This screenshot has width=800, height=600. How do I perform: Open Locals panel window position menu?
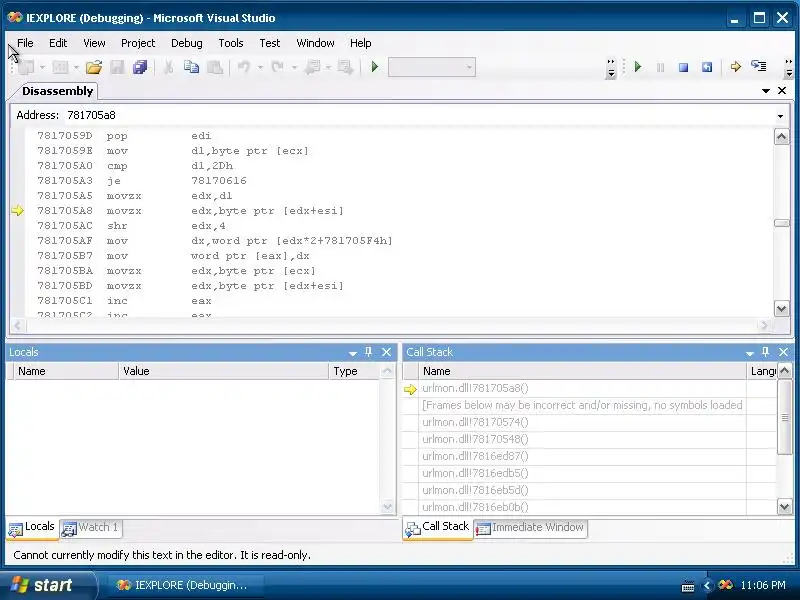click(x=353, y=353)
